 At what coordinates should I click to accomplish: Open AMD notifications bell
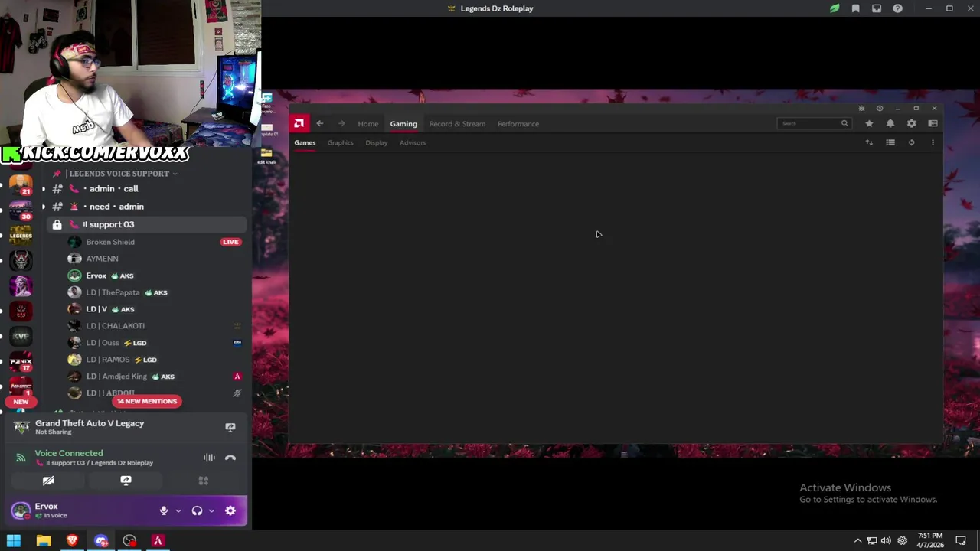[x=890, y=123]
